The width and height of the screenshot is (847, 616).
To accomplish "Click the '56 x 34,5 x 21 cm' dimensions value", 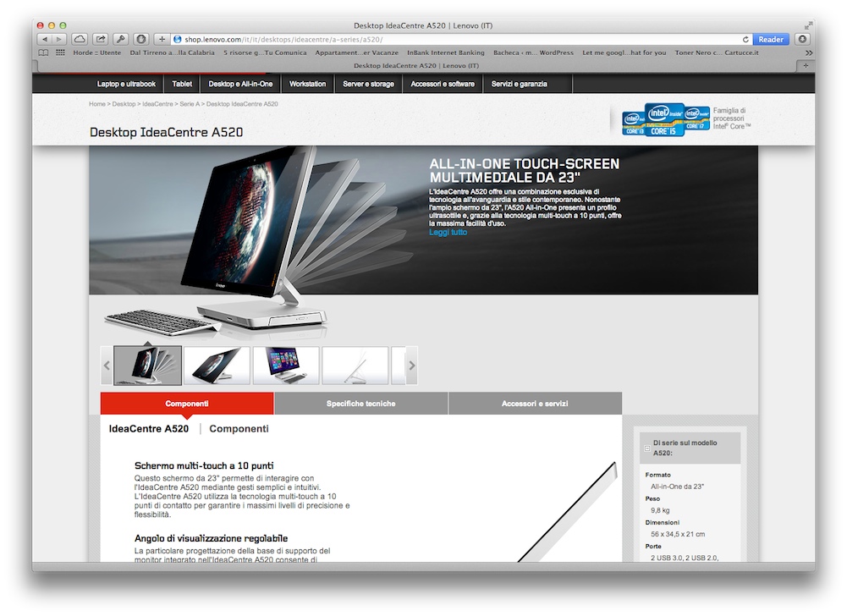I will (x=678, y=534).
